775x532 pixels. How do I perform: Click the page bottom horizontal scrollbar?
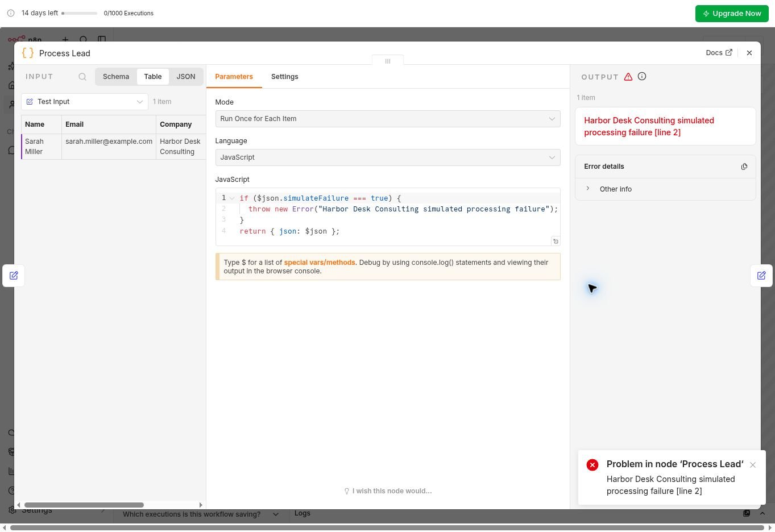tap(387, 528)
